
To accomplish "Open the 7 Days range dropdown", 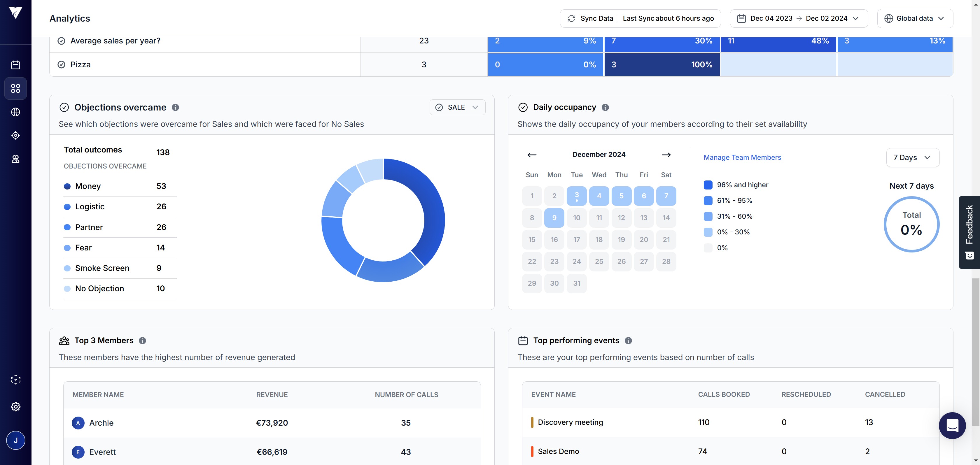I will tap(912, 157).
